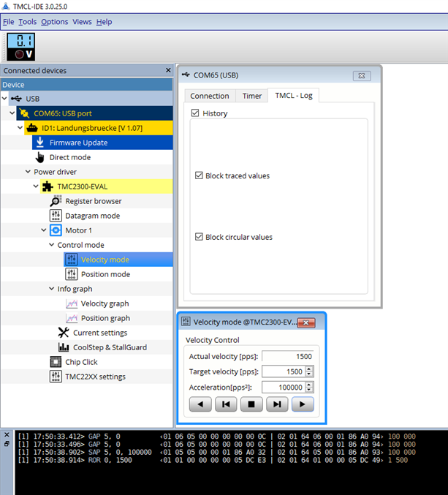Click the skip-to-previous velocity button
This screenshot has width=448, height=495.
[226, 404]
